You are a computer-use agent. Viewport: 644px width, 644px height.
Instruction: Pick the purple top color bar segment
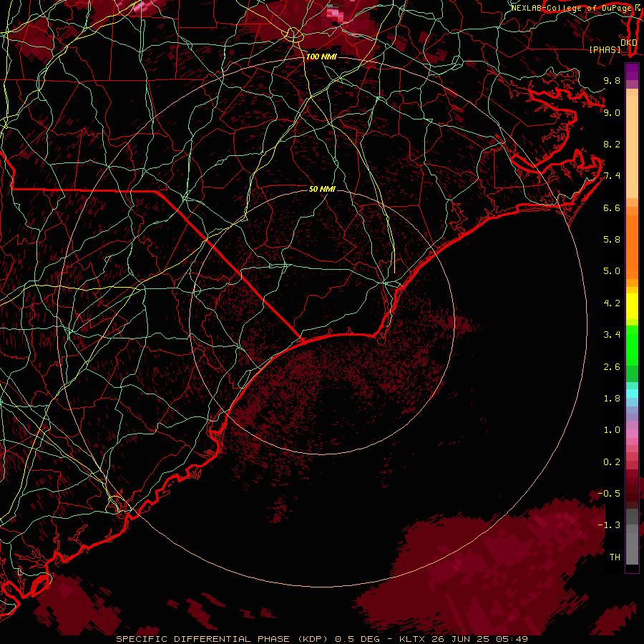click(x=632, y=72)
